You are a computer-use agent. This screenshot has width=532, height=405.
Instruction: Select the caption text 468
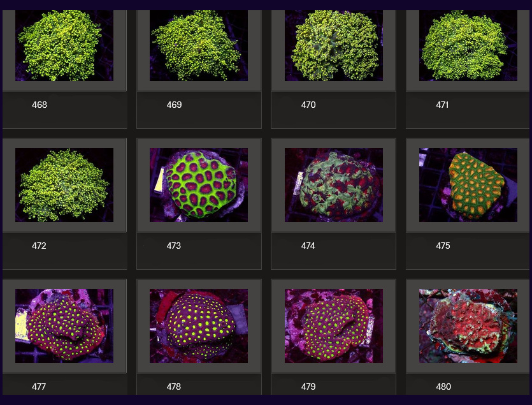tap(40, 105)
